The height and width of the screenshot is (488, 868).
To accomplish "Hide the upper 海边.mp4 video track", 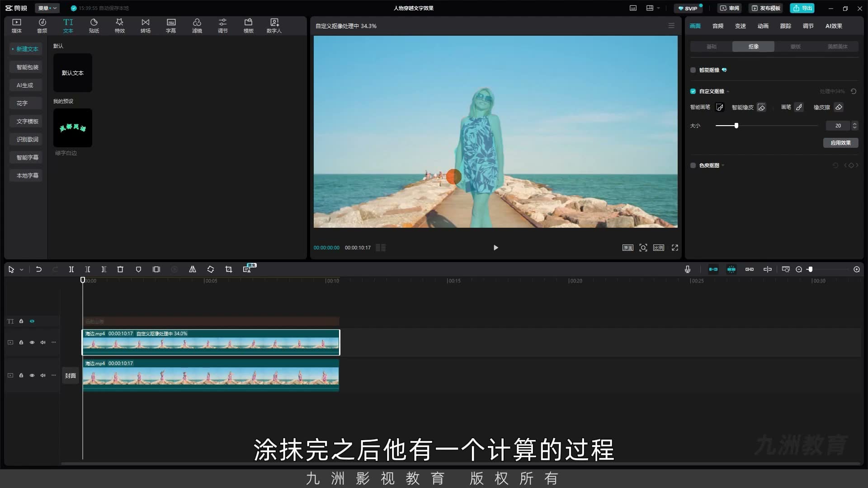I will pos(32,343).
